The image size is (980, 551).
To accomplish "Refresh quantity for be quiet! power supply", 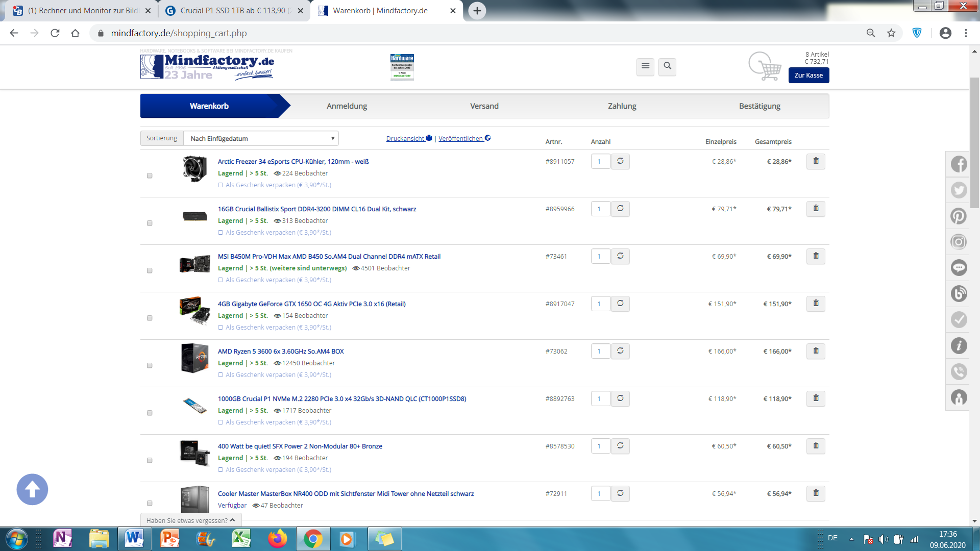I will (620, 446).
